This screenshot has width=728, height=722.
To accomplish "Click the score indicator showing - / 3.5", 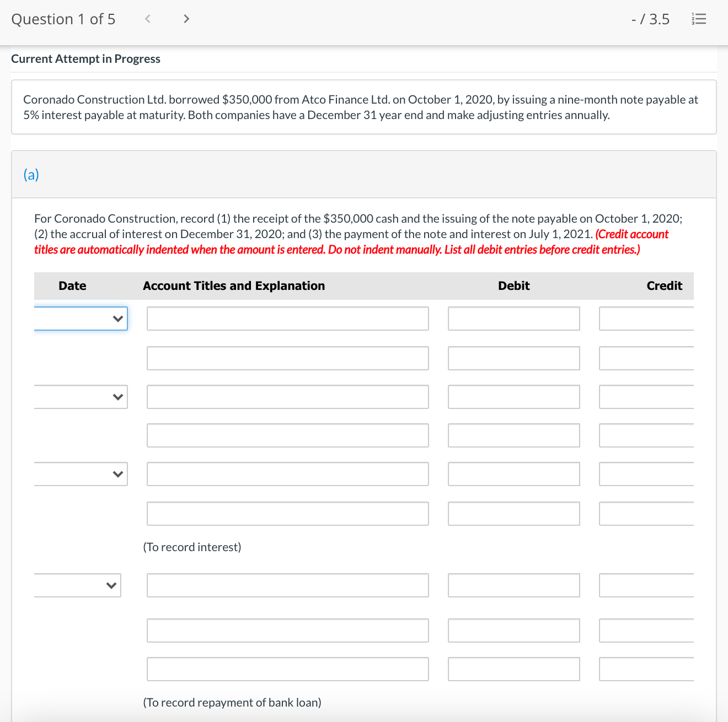I will pos(651,18).
